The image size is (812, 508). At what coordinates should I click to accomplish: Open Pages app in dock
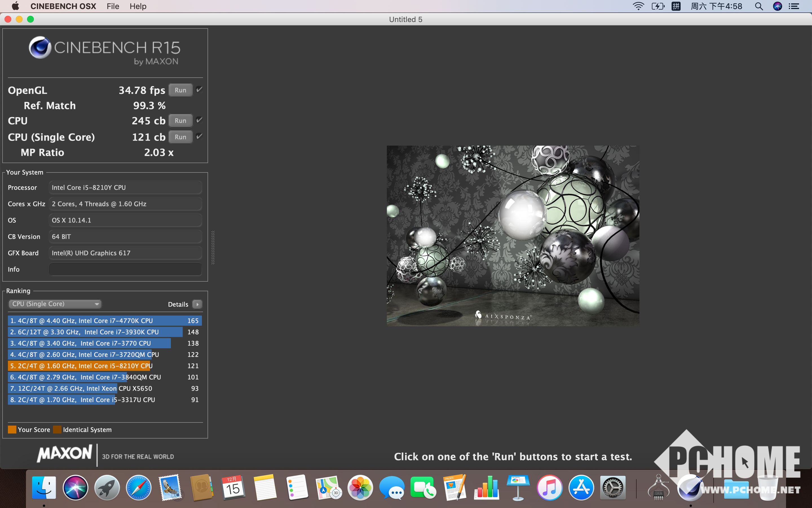[455, 487]
